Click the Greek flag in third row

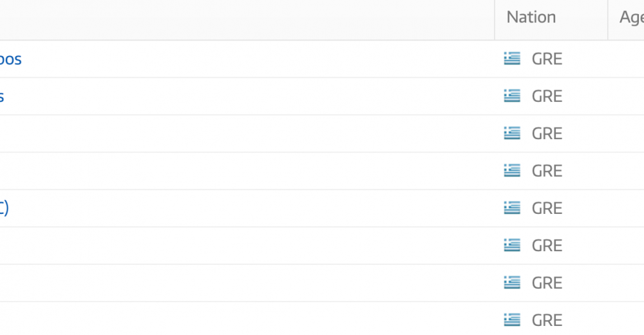click(512, 133)
